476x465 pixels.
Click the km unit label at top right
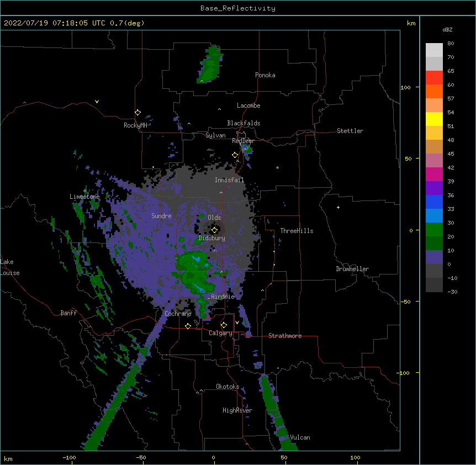[x=411, y=23]
